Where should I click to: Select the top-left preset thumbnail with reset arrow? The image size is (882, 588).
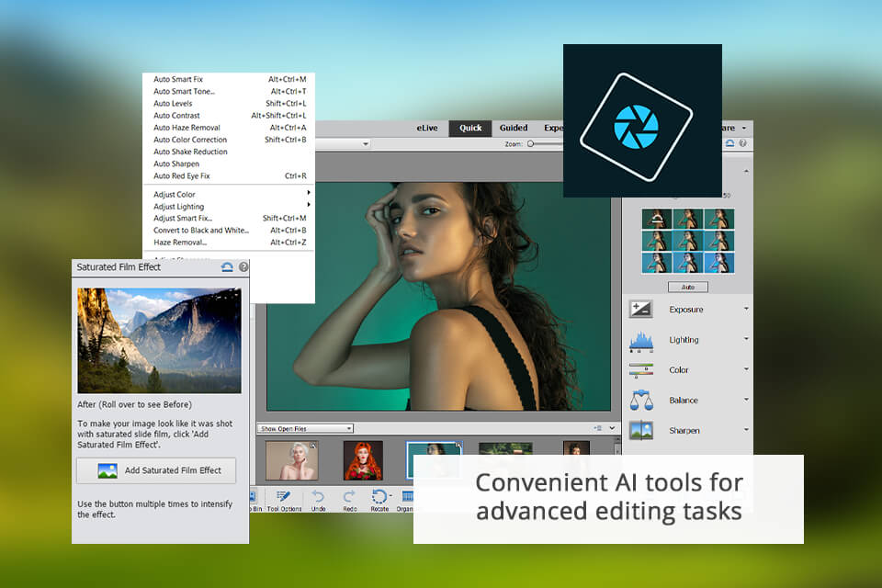pyautogui.click(x=656, y=219)
